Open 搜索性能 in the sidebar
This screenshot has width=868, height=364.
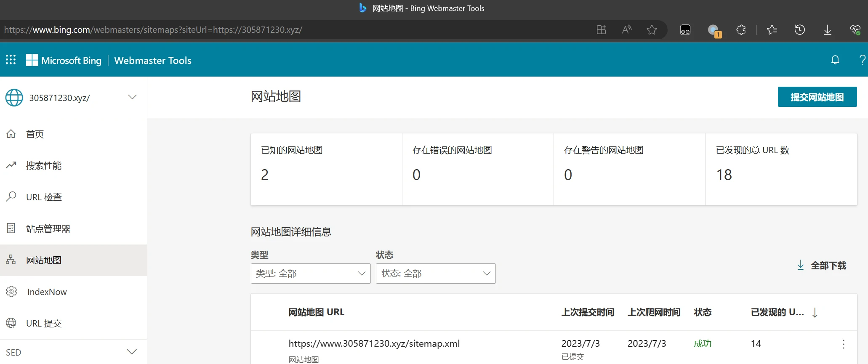click(44, 166)
